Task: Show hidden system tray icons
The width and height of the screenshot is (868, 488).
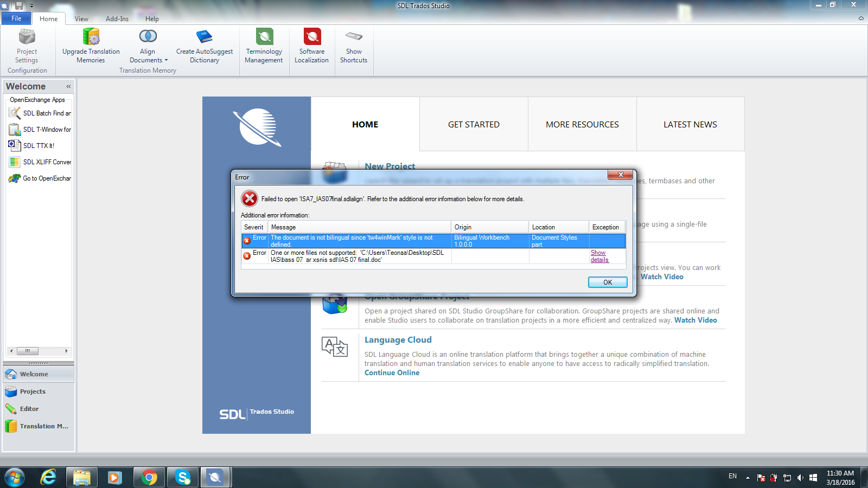Action: click(x=748, y=478)
